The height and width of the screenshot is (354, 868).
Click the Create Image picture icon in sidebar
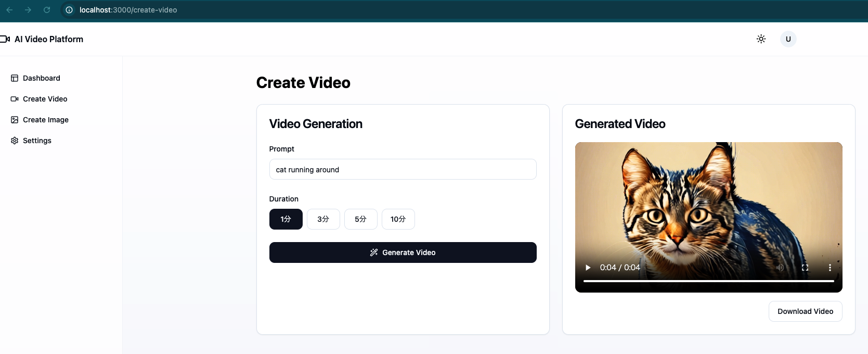point(15,120)
